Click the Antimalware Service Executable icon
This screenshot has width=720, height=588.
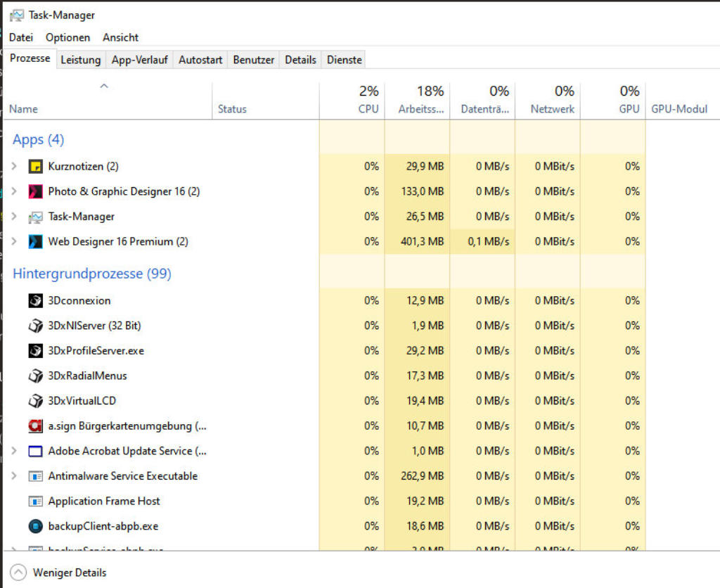pos(35,476)
